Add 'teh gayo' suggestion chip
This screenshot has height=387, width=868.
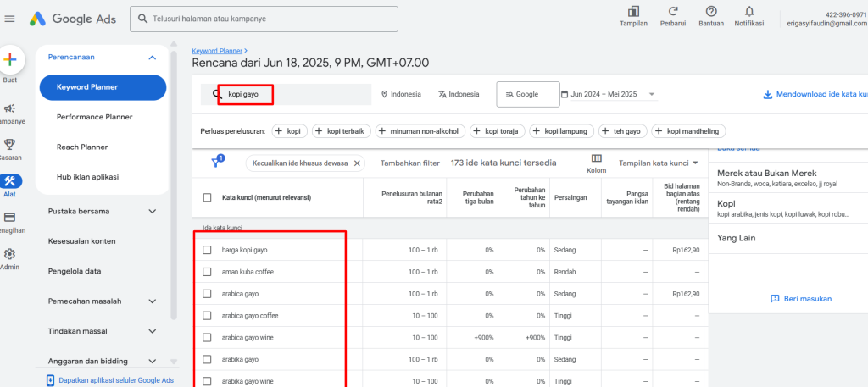622,131
